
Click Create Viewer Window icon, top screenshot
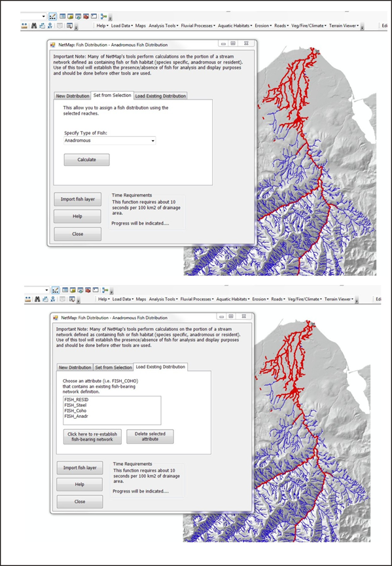tap(69, 26)
